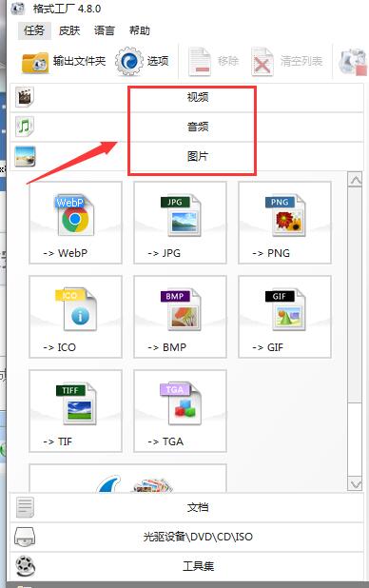The image size is (369, 588).
Task: Click the -> TGA label
Action: coord(165,441)
